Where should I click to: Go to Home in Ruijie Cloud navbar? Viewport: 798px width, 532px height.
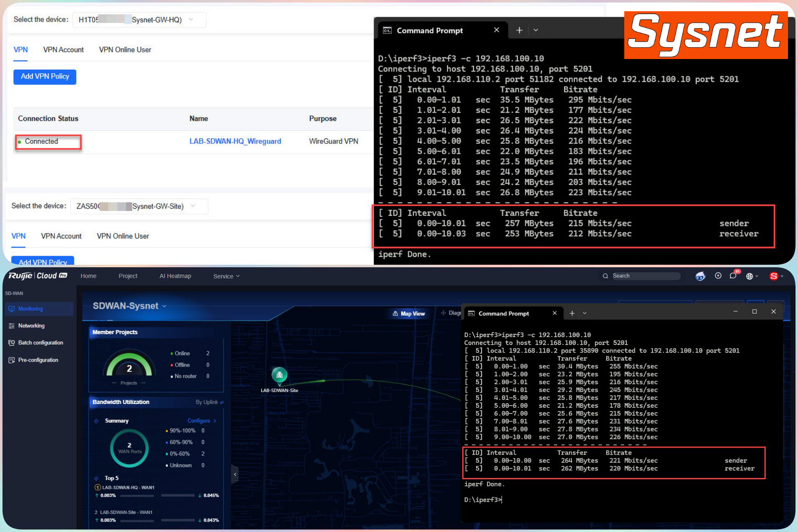point(89,276)
